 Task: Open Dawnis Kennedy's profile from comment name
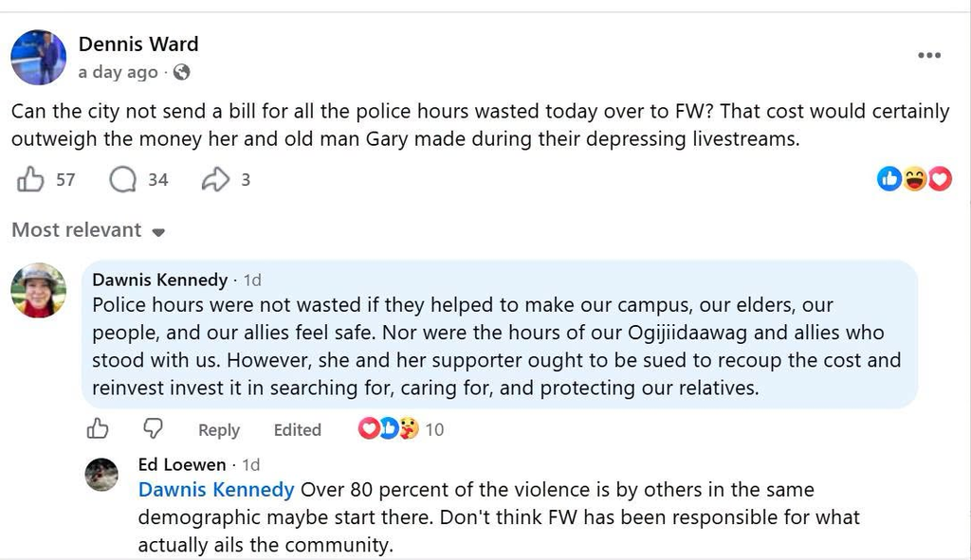159,280
